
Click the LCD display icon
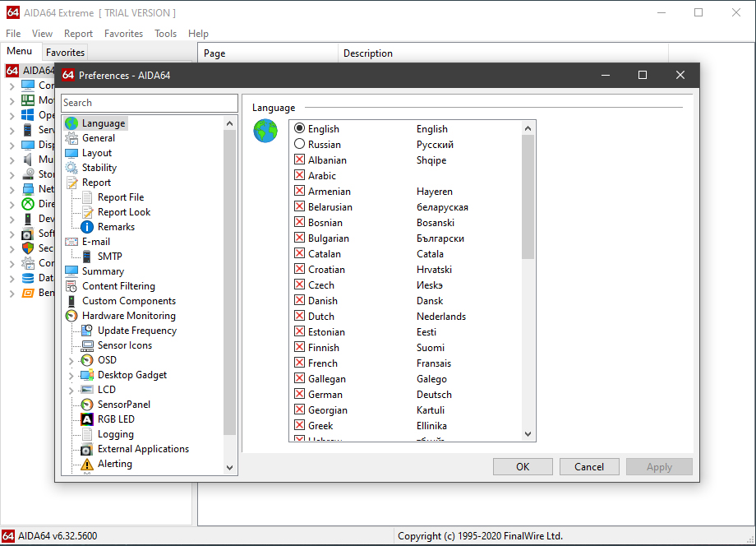[87, 390]
